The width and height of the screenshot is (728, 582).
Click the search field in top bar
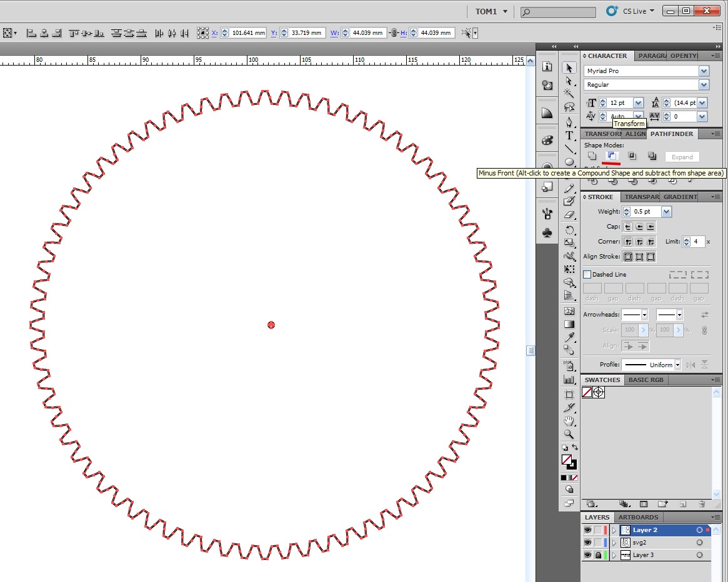tap(558, 12)
